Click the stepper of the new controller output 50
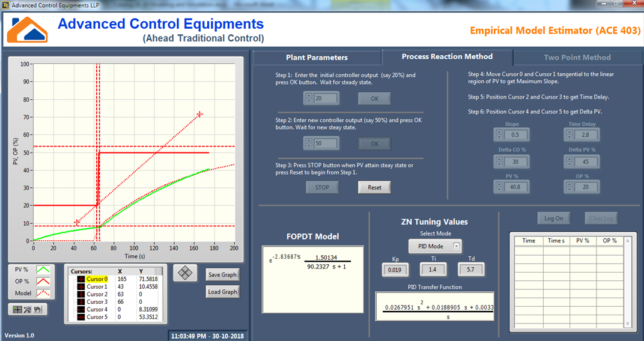Screen dimensions: 644x341 pos(309,143)
